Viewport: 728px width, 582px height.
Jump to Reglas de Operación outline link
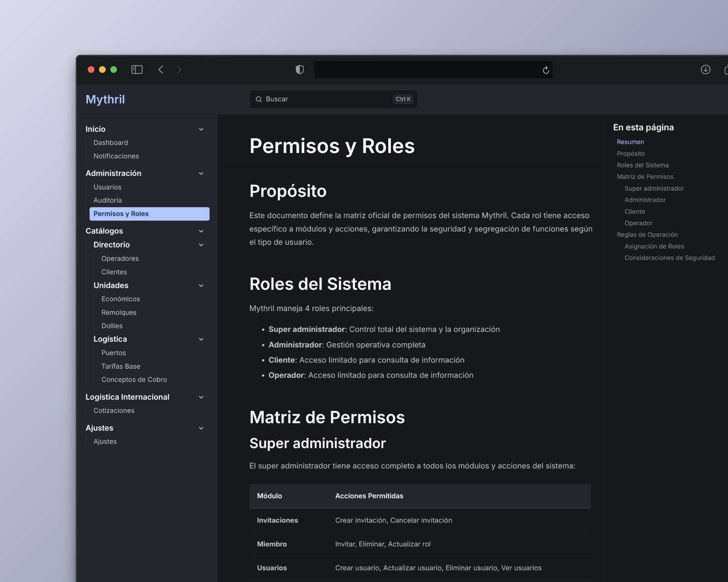point(647,235)
